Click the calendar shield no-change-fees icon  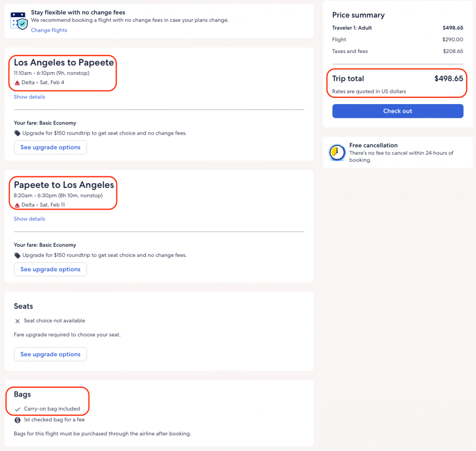point(19,20)
